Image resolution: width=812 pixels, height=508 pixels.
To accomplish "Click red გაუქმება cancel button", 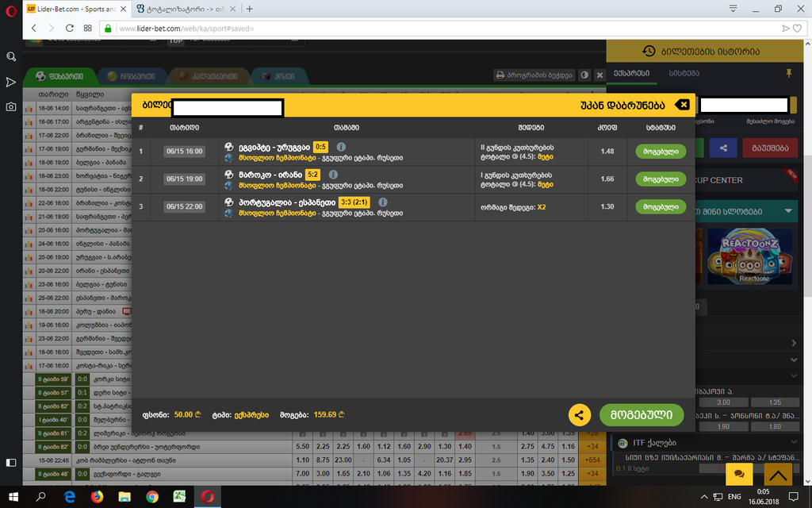I will (770, 148).
